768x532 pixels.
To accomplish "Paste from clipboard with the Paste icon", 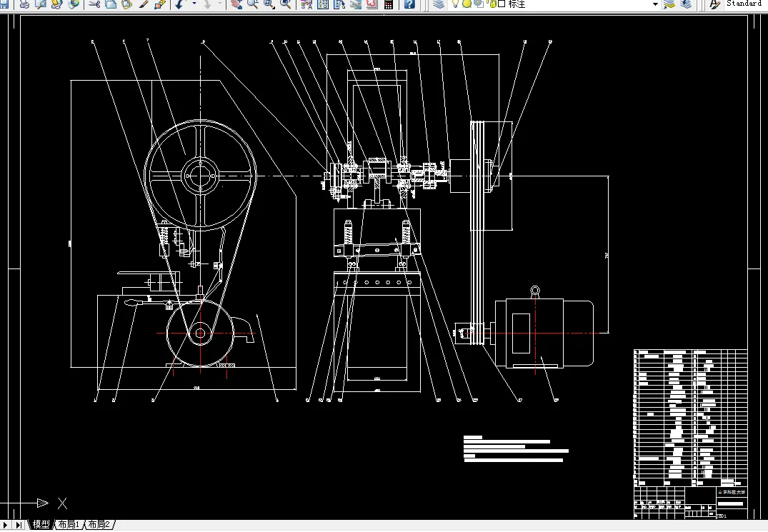I will [127, 4].
